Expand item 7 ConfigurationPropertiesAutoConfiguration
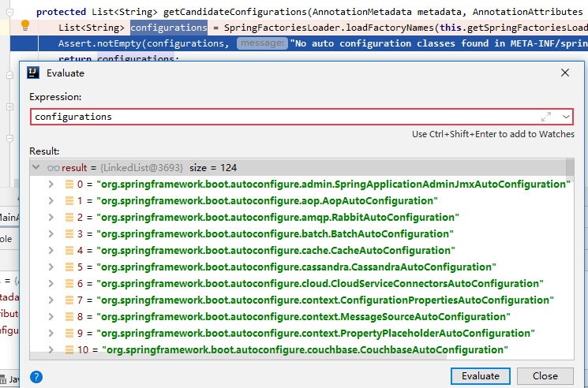The image size is (588, 388). coord(51,300)
